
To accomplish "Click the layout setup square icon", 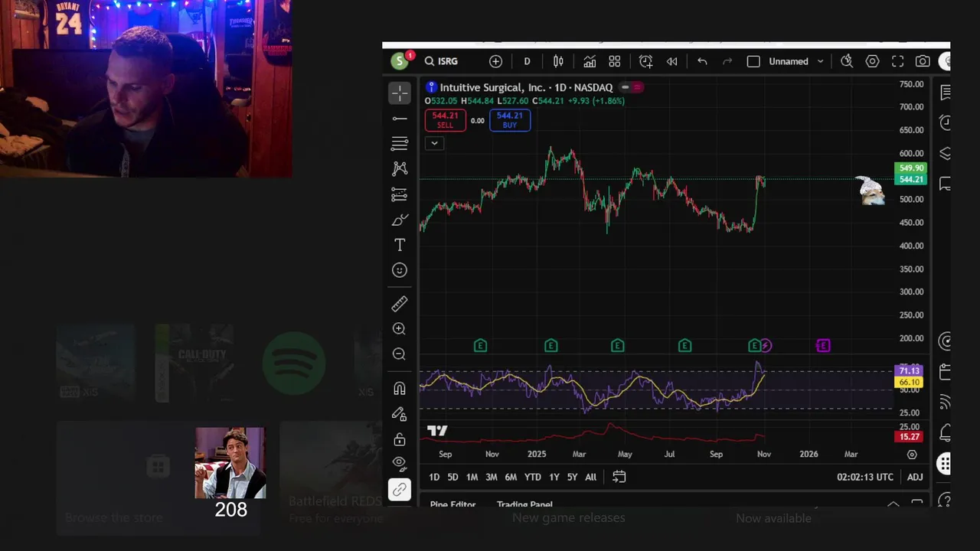I will tap(753, 61).
